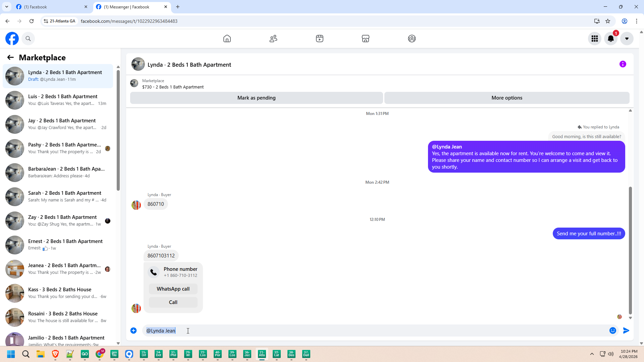This screenshot has height=362, width=644.
Task: Click the conversation info icon
Action: [623, 64]
